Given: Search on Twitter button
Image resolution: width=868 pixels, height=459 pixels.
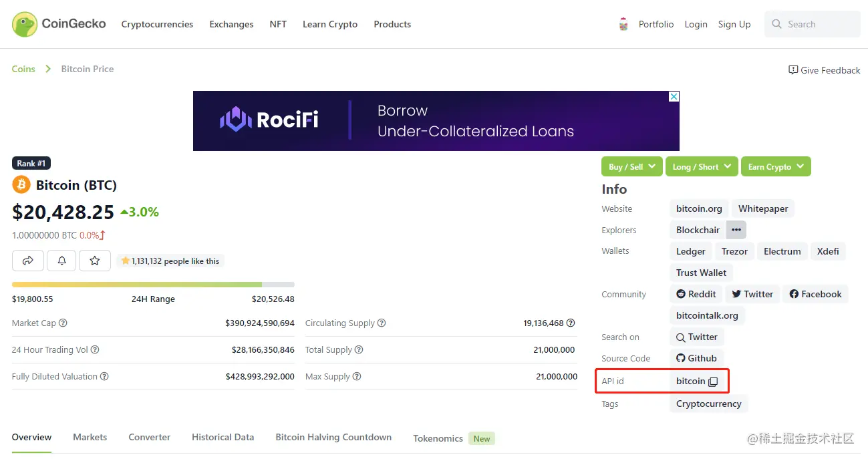Looking at the screenshot, I should (697, 337).
